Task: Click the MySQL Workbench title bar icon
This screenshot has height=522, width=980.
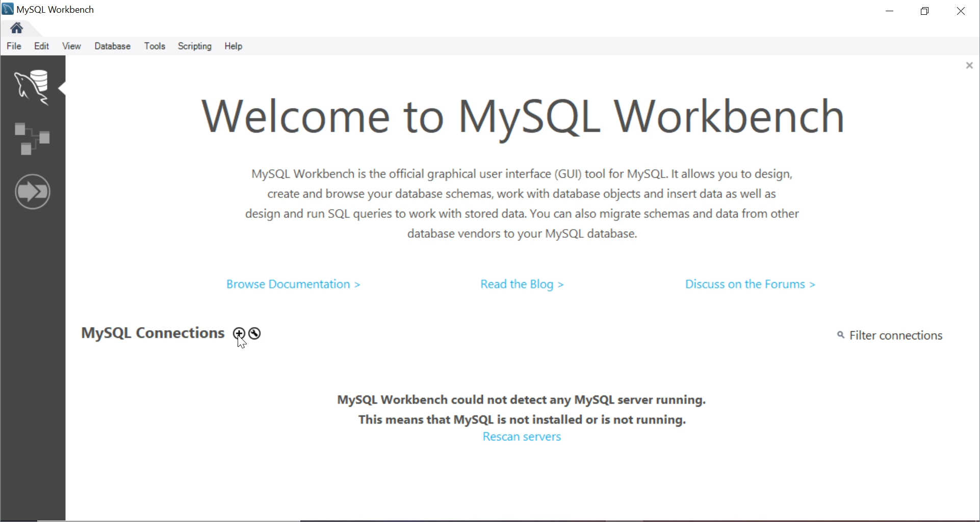Action: pos(7,9)
